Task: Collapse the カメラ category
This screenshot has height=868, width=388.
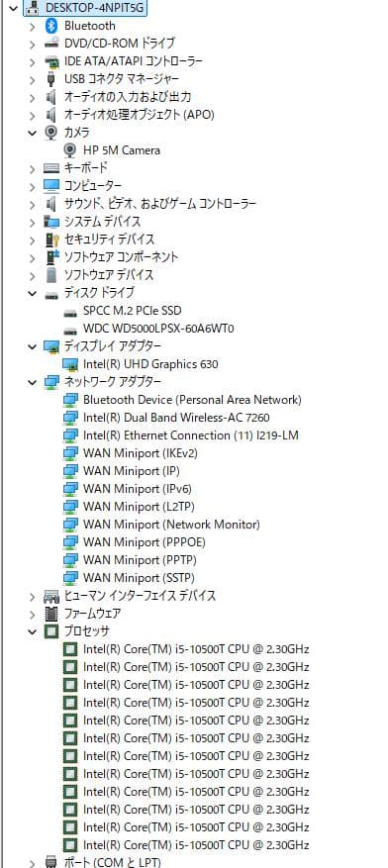Action: click(x=33, y=133)
